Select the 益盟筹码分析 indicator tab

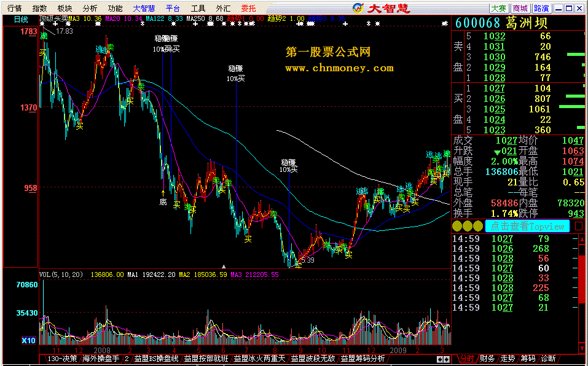[363, 359]
